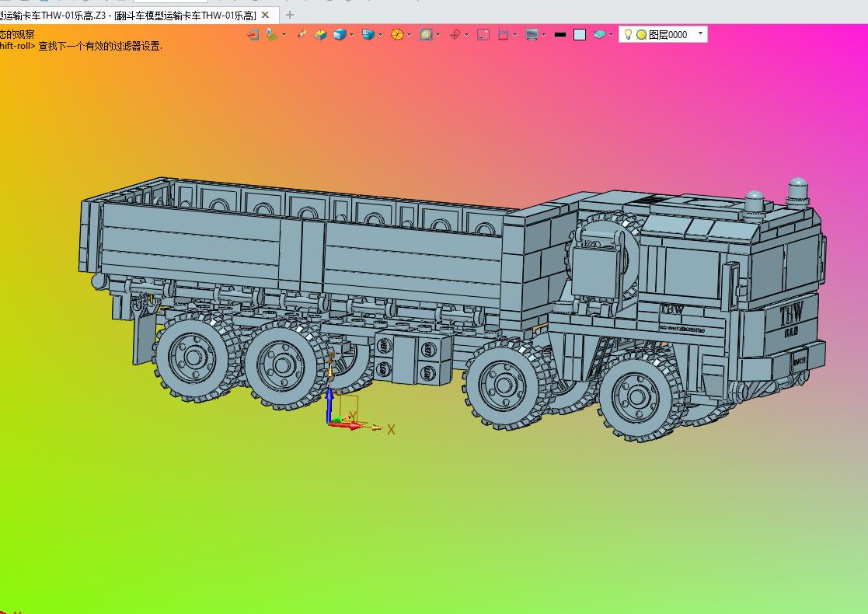Expand the red crosshair target dropdown
Screen dimensions: 868x614
[x=467, y=35]
